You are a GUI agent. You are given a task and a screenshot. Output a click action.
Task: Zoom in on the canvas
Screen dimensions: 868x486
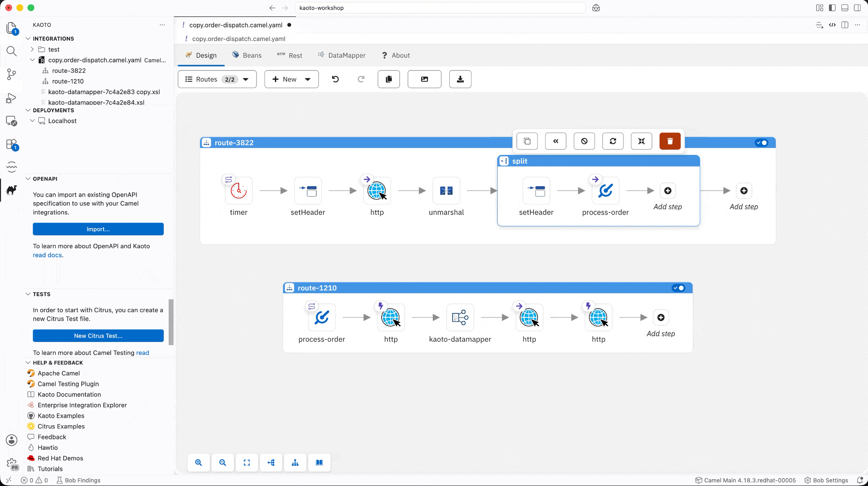(198, 463)
